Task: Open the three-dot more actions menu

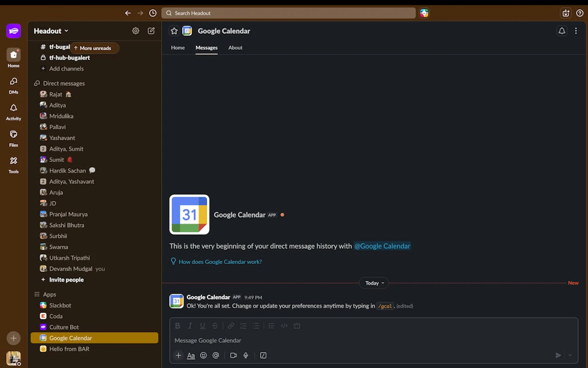Action: point(576,31)
